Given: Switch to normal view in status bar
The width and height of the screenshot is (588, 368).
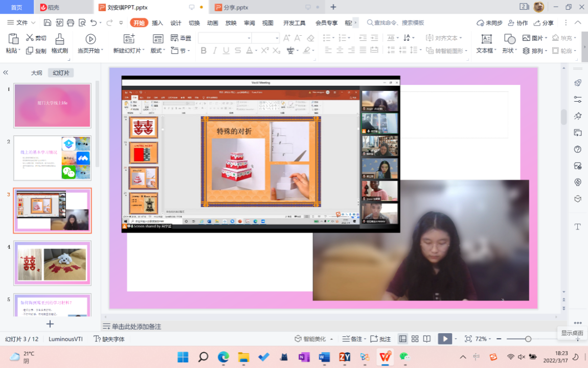Looking at the screenshot, I should (x=403, y=339).
